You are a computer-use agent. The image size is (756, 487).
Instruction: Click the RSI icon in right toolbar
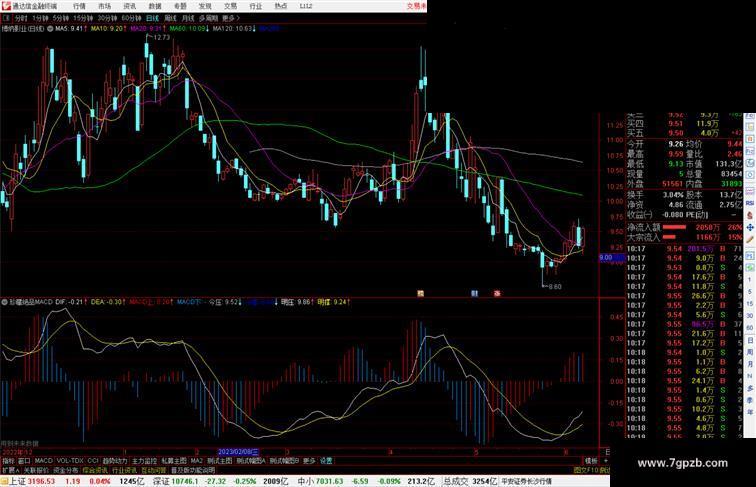coord(750,204)
